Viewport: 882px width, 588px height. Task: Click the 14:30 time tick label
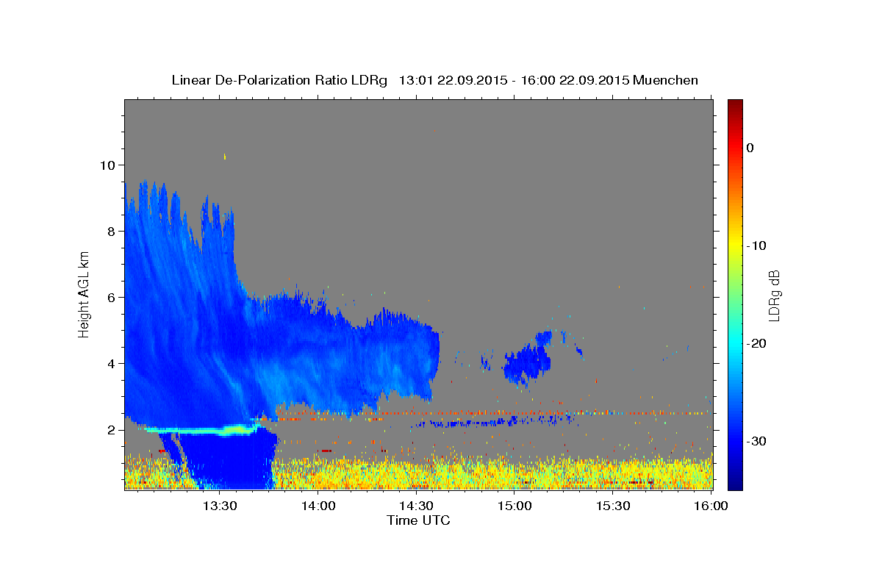(x=416, y=506)
